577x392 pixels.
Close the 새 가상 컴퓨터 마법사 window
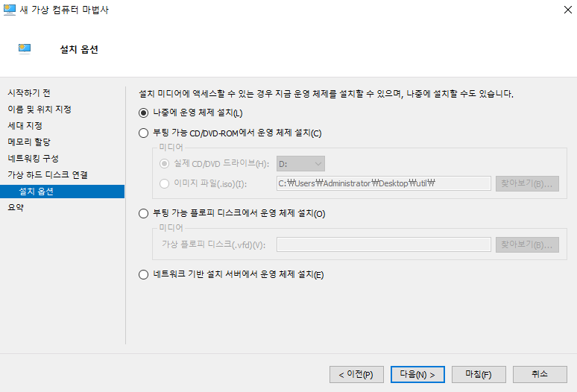[568, 10]
